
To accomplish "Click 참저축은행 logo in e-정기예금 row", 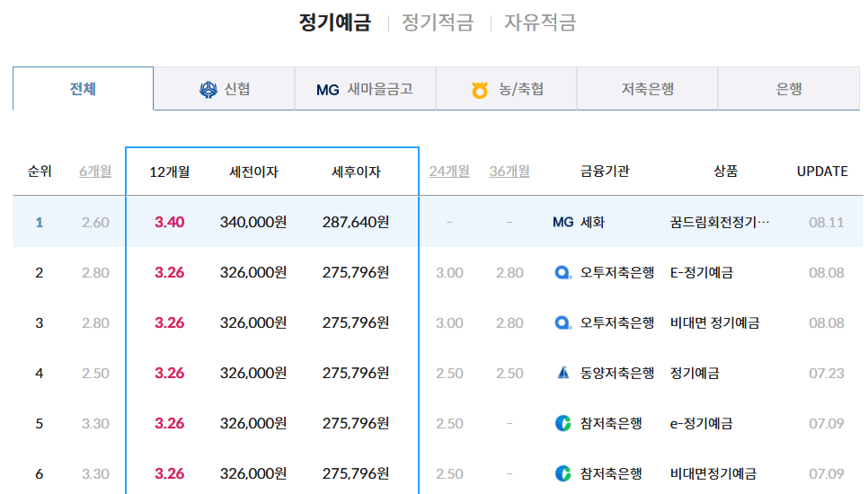I will tap(563, 424).
